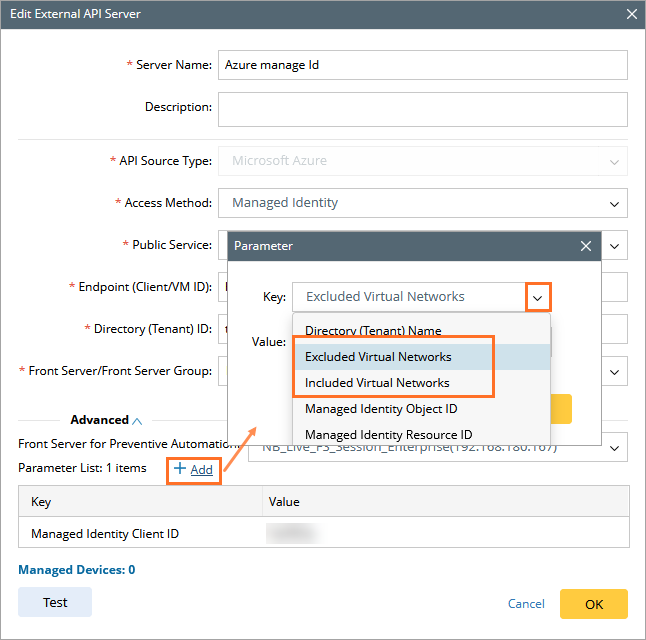This screenshot has width=646, height=640.
Task: Choose Included Virtual Networks option
Action: 377,383
